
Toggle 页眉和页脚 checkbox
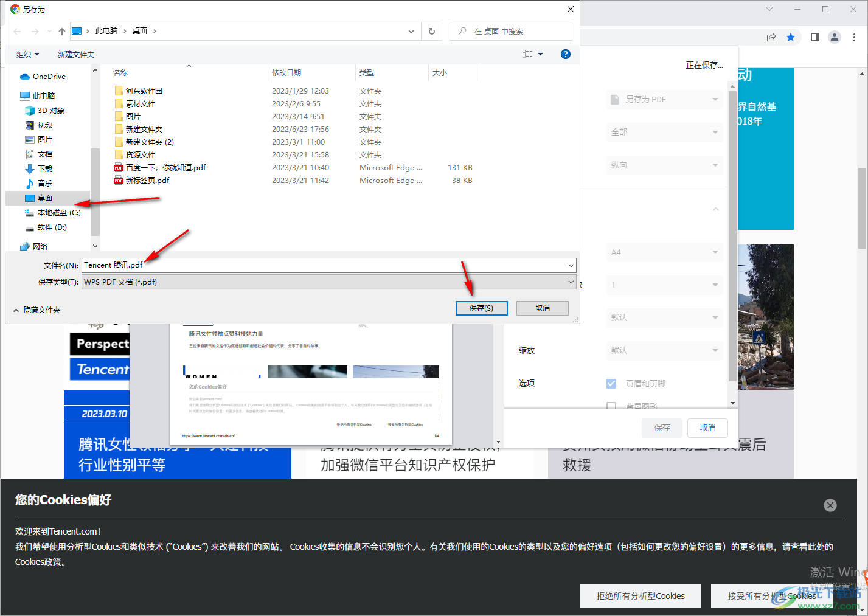tap(612, 384)
